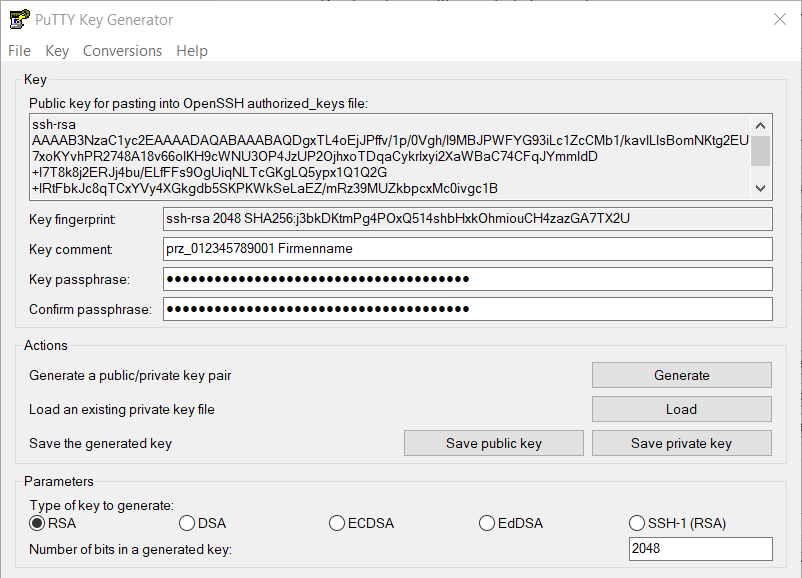This screenshot has height=578, width=802.
Task: Choose the ECDSA key type
Action: (337, 523)
